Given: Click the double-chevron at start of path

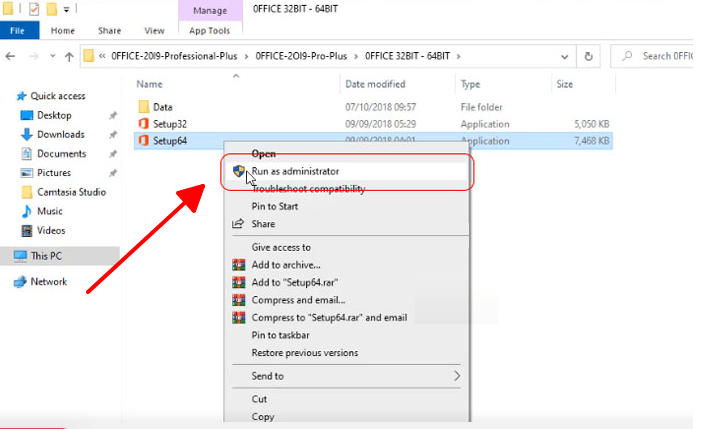Looking at the screenshot, I should pyautogui.click(x=102, y=56).
